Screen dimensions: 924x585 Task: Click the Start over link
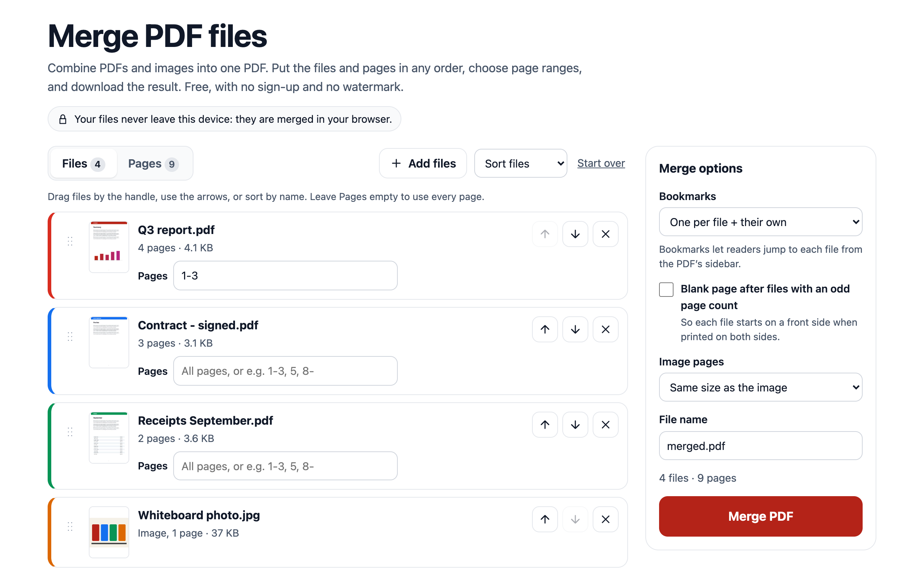(x=601, y=163)
